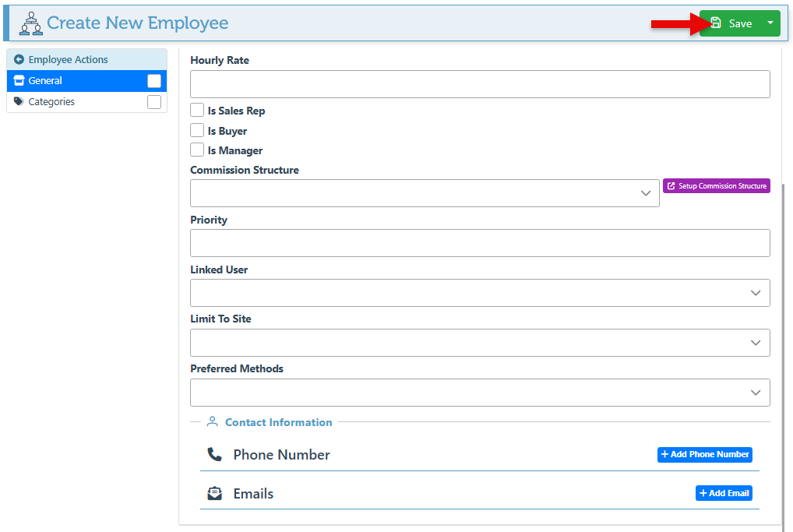Expand the Linked User dropdown
This screenshot has width=793, height=532.
tap(480, 293)
